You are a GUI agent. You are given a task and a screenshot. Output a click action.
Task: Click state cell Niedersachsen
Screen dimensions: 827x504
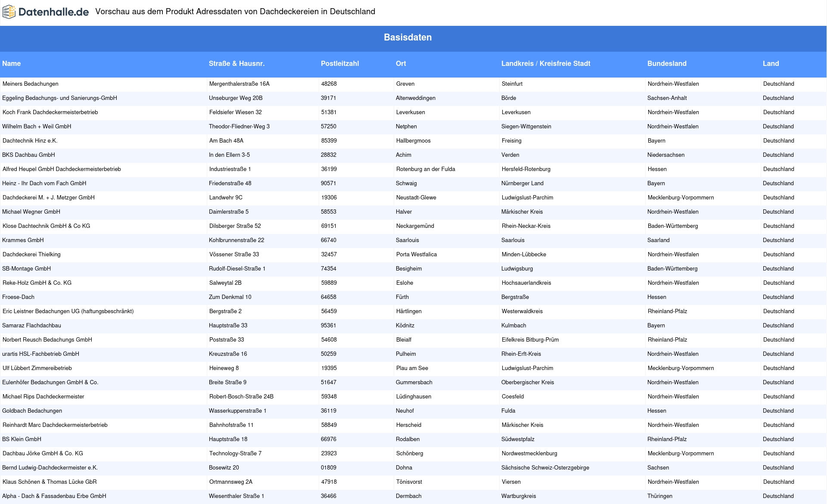tap(666, 155)
